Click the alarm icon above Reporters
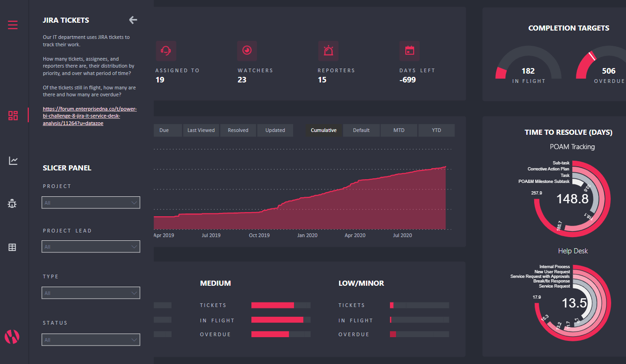This screenshot has width=626, height=364. pos(328,50)
